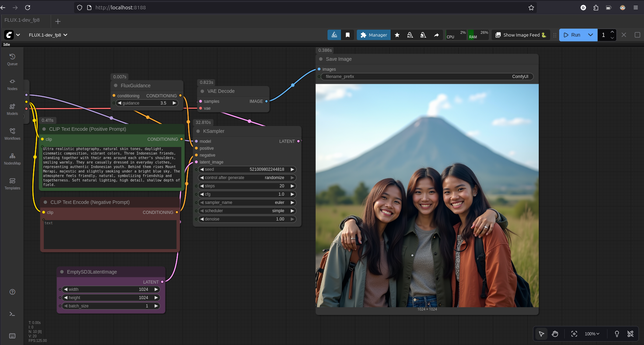
Task: Select the hand pan tool
Action: tap(555, 334)
